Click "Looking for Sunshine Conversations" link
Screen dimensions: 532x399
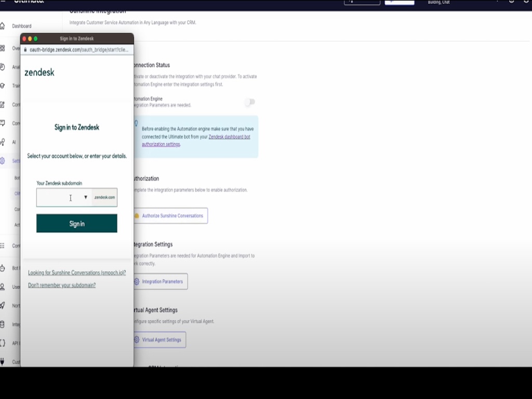77,273
